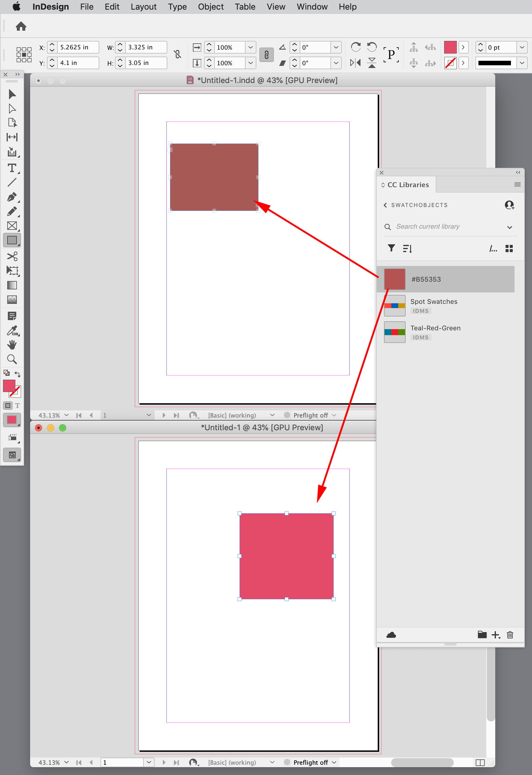The image size is (532, 775).
Task: Select the Eyedropper tool
Action: (x=12, y=331)
